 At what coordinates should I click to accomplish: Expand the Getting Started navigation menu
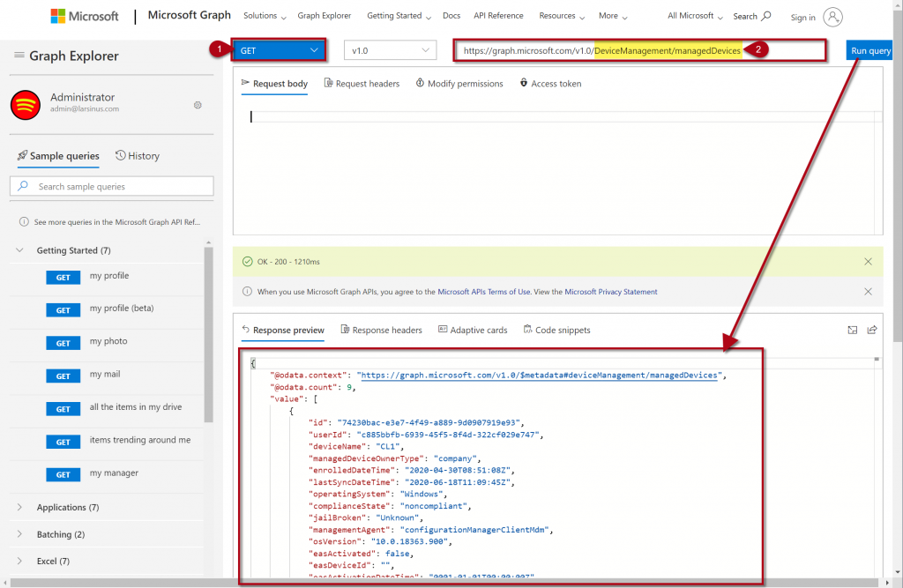click(x=399, y=16)
